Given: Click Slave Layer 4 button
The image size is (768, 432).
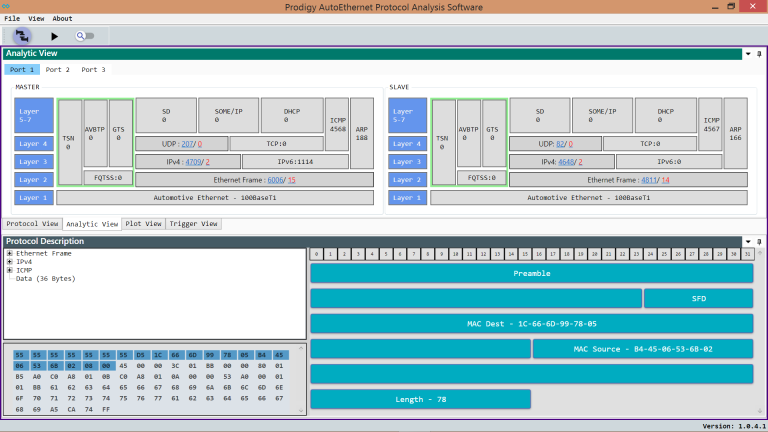Looking at the screenshot, I should (408, 144).
